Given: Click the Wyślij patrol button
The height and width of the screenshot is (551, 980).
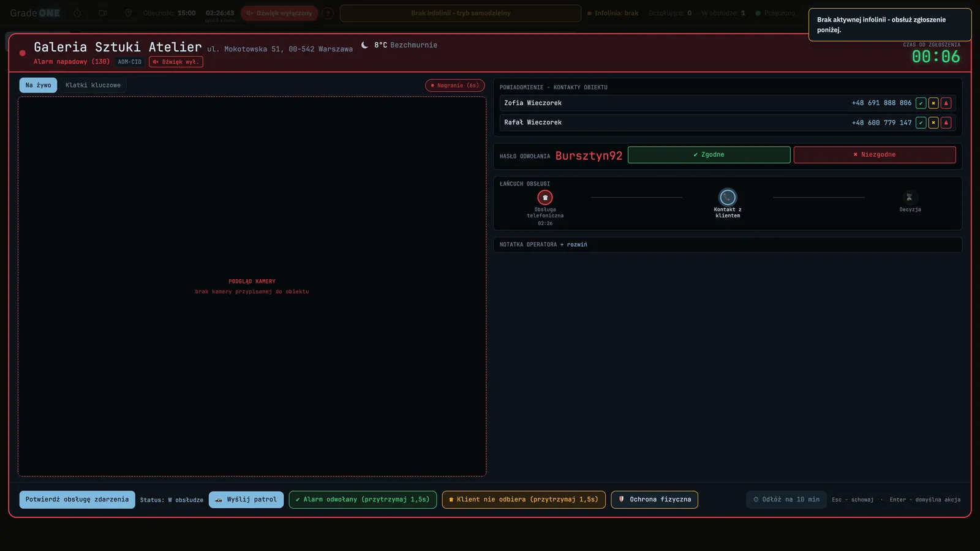Looking at the screenshot, I should [246, 500].
